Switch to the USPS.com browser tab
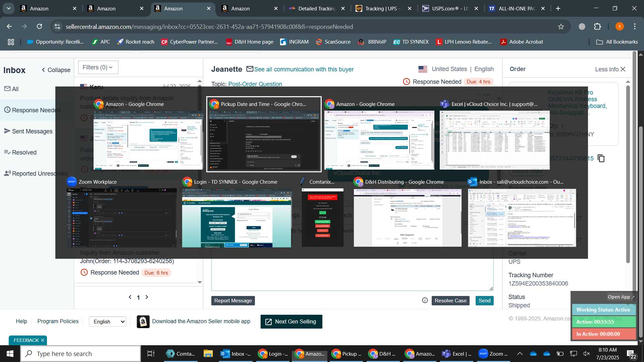The width and height of the screenshot is (644, 362). tap(450, 8)
